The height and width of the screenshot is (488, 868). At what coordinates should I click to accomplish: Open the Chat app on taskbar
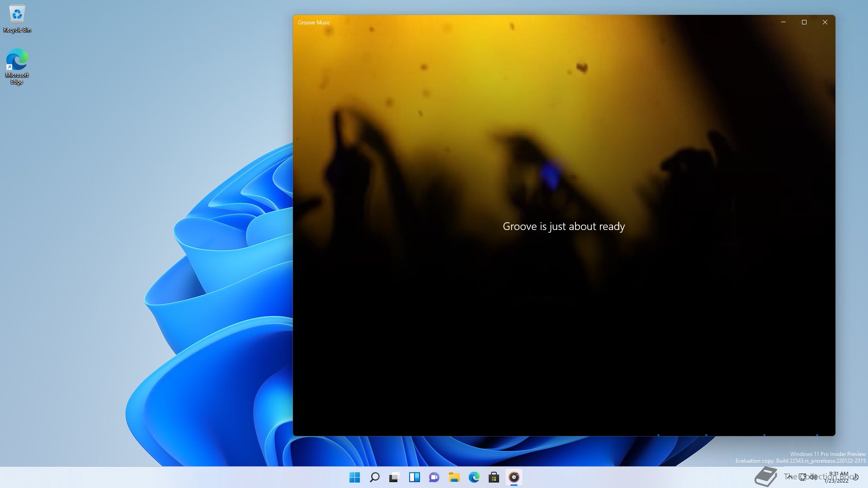point(434,477)
